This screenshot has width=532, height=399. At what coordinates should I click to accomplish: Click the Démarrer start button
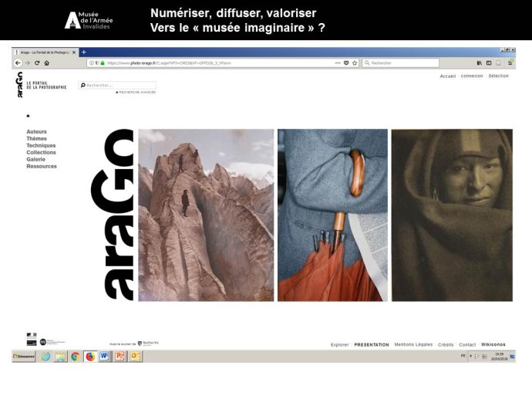click(x=24, y=357)
